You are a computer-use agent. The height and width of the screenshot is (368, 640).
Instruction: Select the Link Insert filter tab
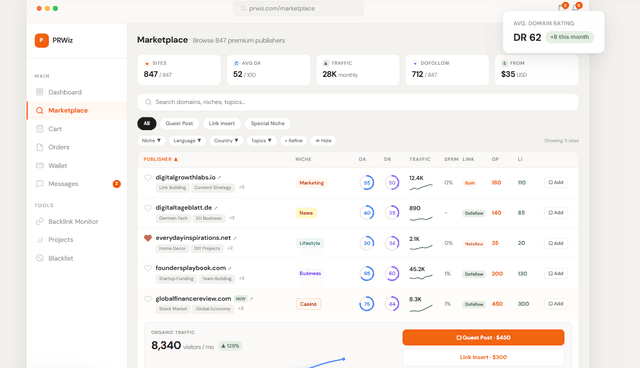[x=222, y=123]
